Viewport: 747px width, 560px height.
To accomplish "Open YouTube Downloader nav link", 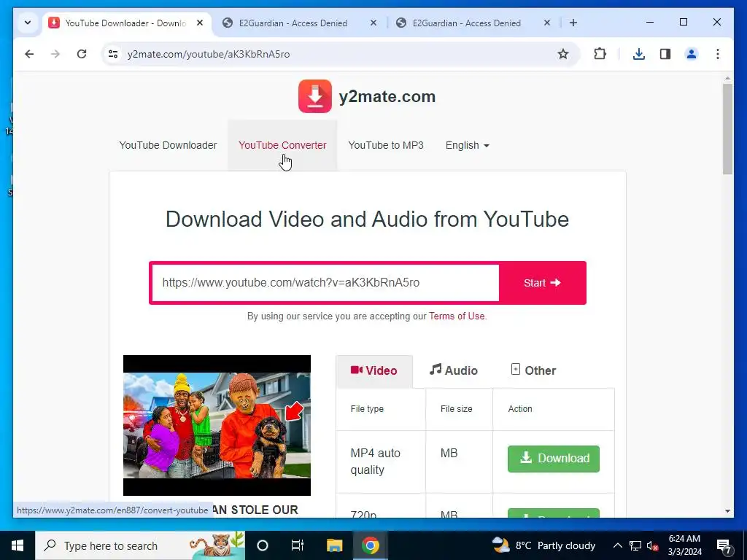I will point(168,145).
